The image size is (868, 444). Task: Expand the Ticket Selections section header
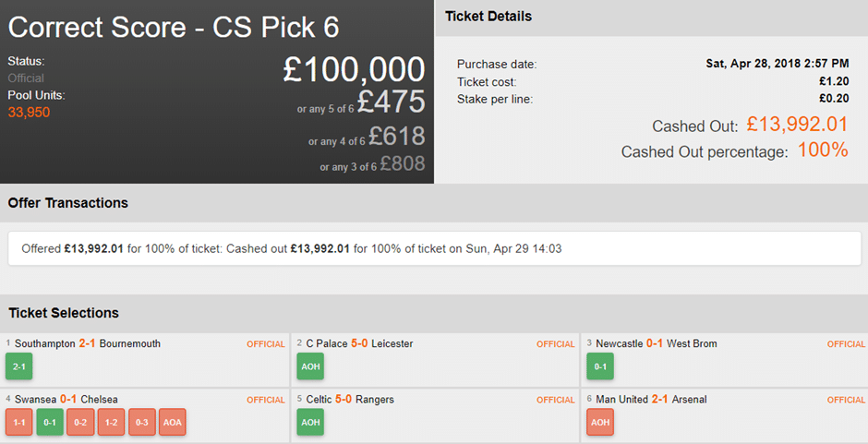[x=64, y=314]
